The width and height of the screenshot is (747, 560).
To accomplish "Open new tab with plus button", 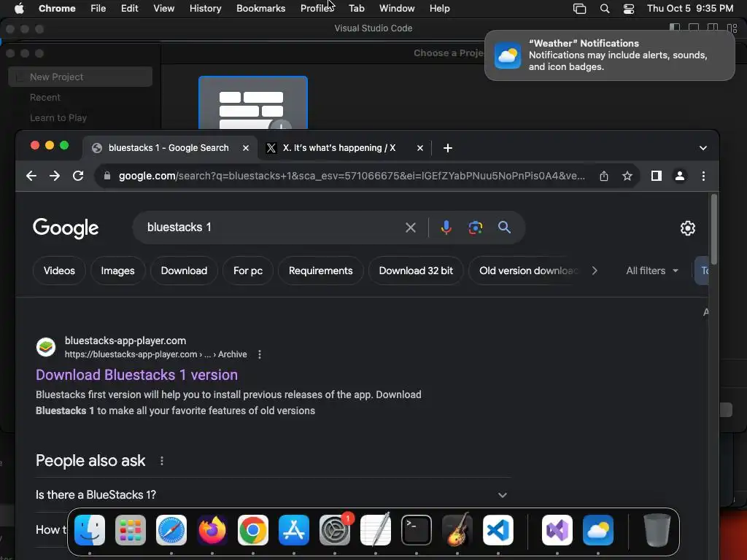I will point(447,148).
